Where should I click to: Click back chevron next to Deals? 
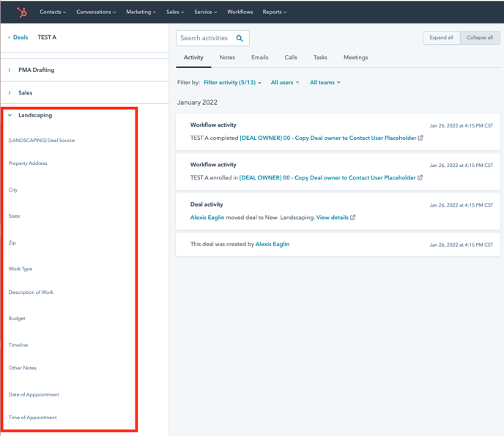[9, 37]
